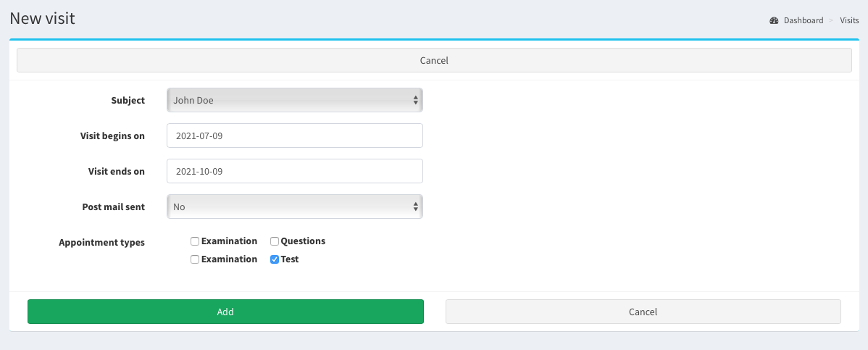Open the Dashboard breadcrumb link

click(x=803, y=20)
